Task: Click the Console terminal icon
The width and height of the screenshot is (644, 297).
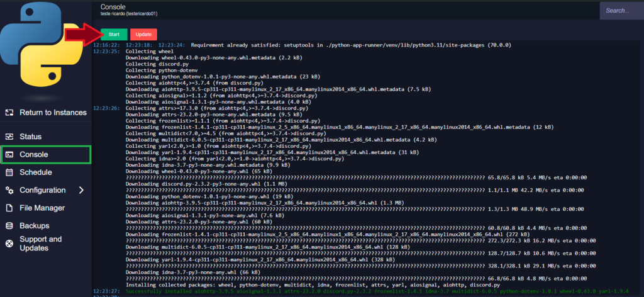Action: 9,154
